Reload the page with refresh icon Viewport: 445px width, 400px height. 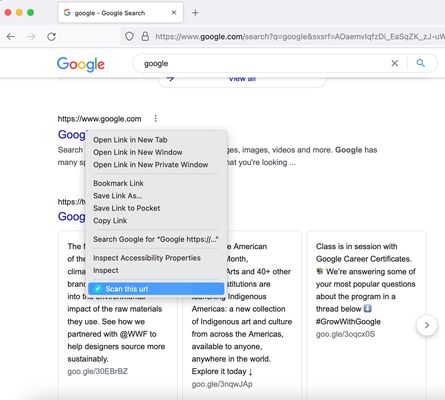51,37
